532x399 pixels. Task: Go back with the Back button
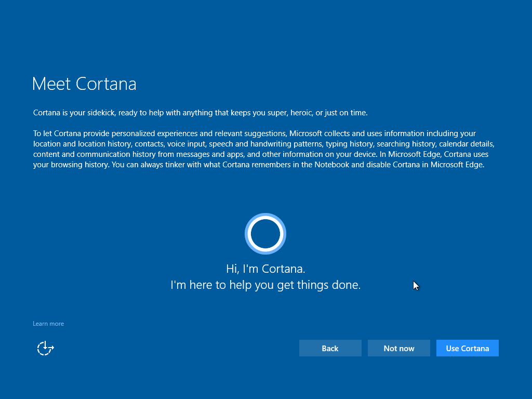(330, 348)
